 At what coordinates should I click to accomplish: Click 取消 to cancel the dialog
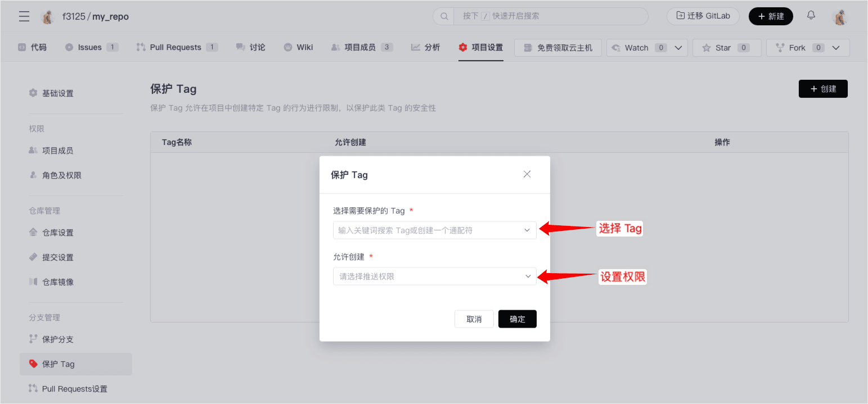tap(474, 319)
